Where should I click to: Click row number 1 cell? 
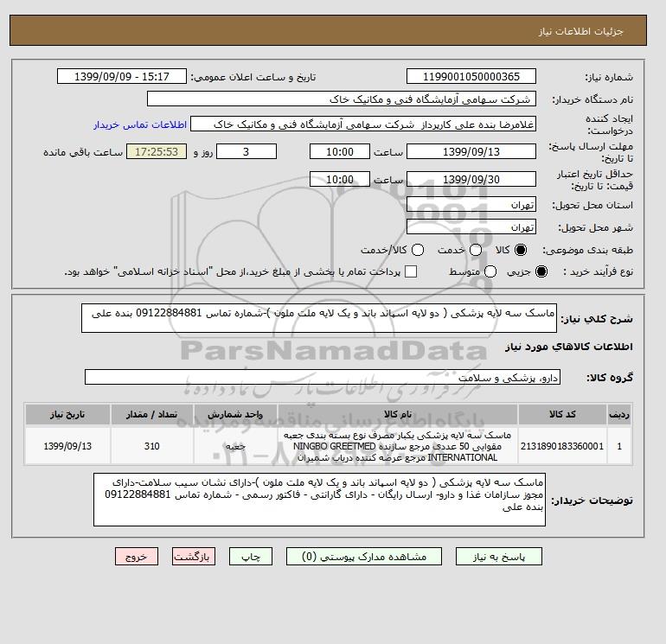tap(619, 446)
